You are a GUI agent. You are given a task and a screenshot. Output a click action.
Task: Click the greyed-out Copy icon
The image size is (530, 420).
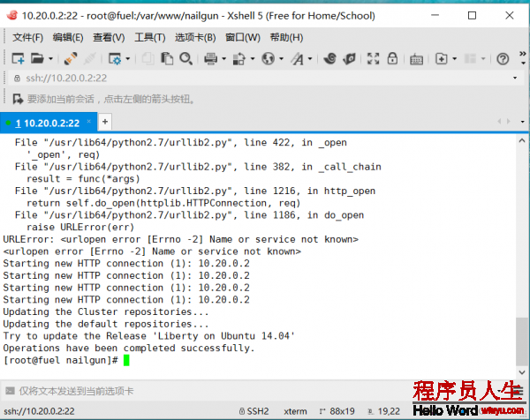coord(148,59)
